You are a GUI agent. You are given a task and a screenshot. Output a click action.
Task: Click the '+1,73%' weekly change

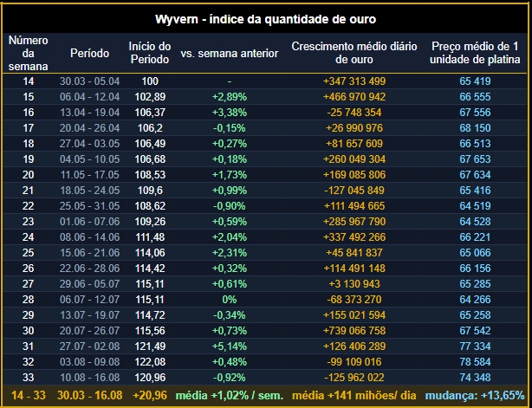point(230,175)
